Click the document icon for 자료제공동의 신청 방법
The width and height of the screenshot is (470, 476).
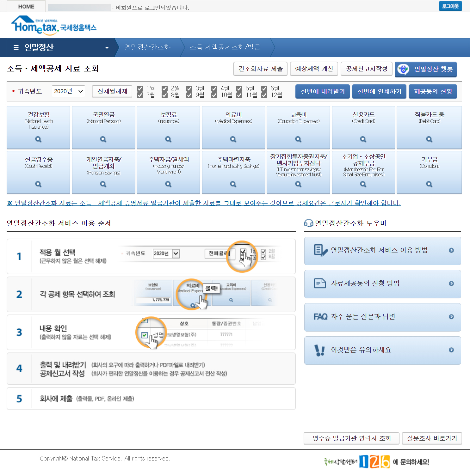tap(320, 283)
